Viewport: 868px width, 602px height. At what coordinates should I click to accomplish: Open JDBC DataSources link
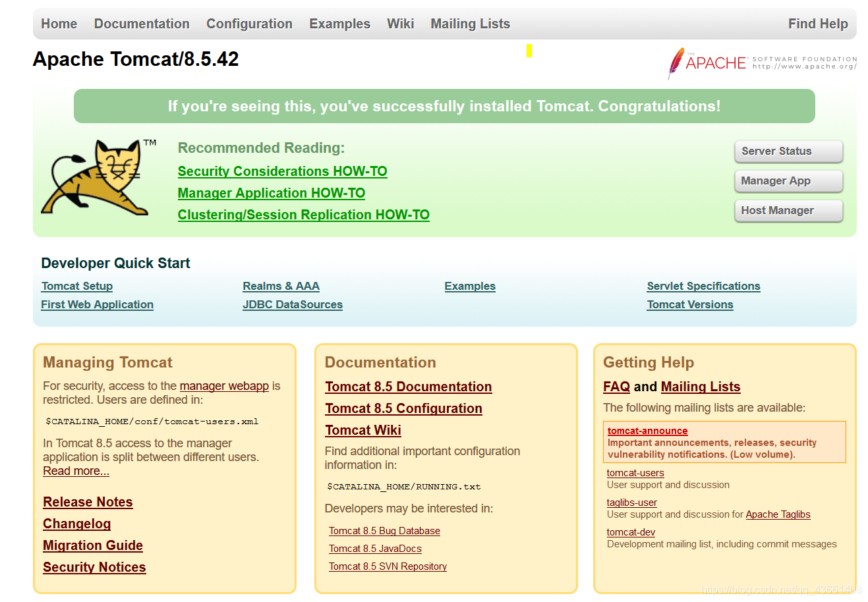tap(293, 304)
